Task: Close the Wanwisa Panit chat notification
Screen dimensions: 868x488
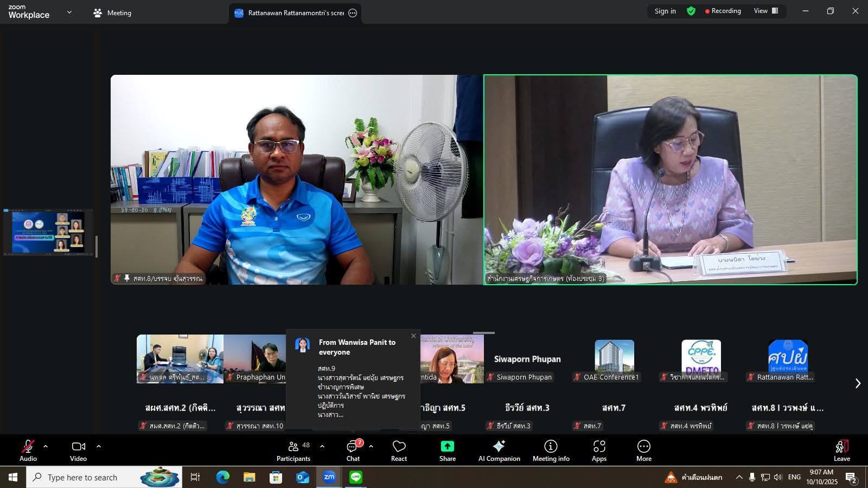Action: 413,336
